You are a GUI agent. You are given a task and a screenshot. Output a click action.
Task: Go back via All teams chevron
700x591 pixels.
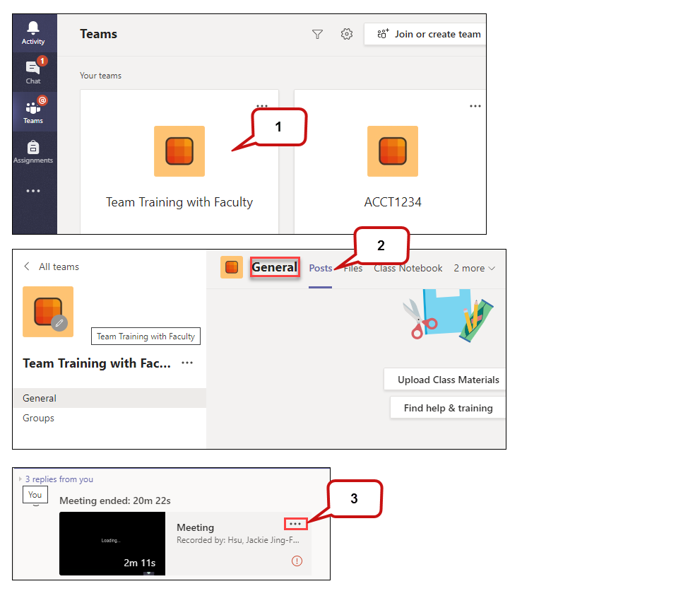(x=27, y=267)
